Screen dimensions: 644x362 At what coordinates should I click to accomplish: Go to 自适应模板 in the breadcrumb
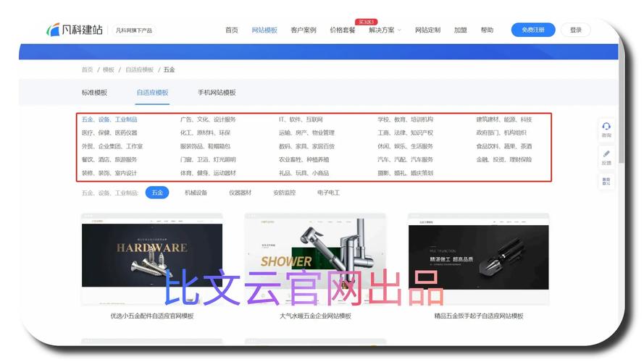pos(139,70)
